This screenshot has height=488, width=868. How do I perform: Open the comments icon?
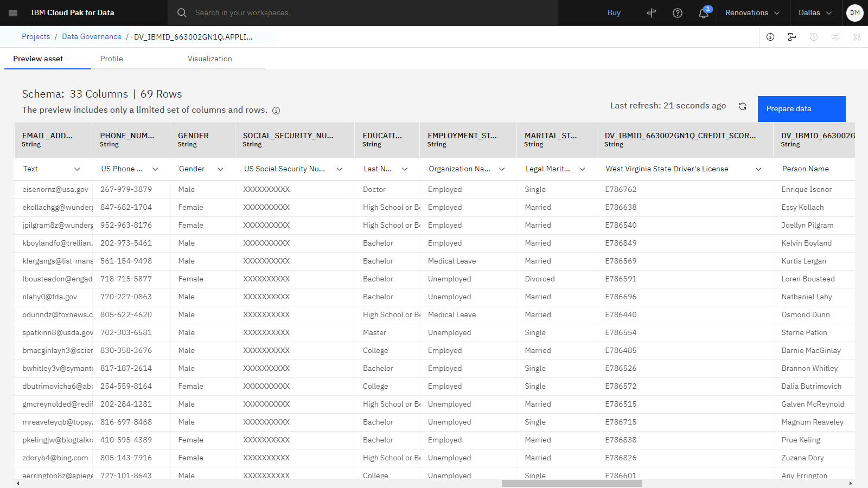(x=835, y=37)
